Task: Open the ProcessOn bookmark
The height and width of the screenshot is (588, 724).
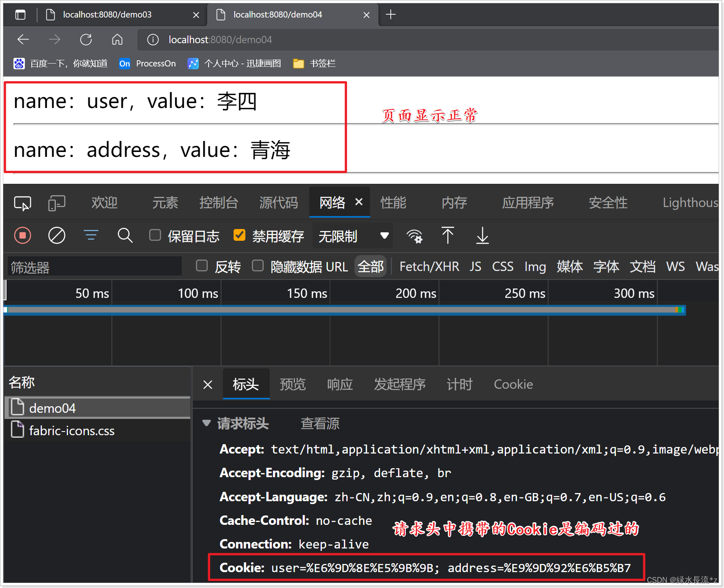Action: point(147,64)
